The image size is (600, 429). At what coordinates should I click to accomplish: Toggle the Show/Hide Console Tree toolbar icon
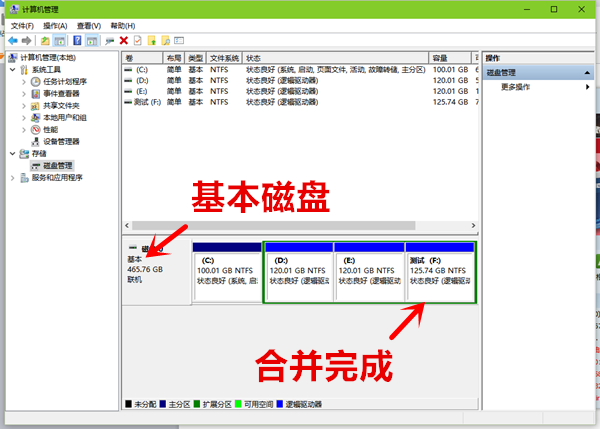coord(59,41)
